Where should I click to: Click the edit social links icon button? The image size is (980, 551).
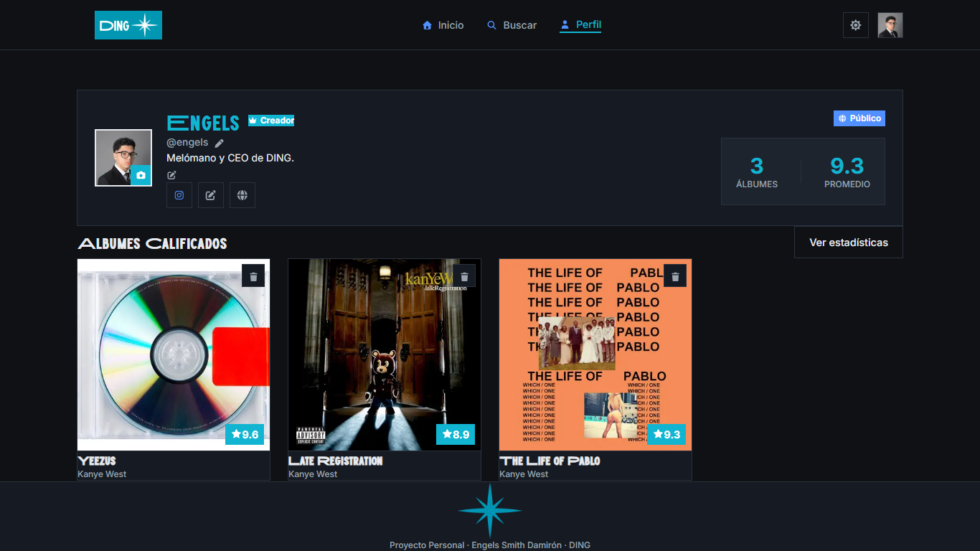click(211, 195)
